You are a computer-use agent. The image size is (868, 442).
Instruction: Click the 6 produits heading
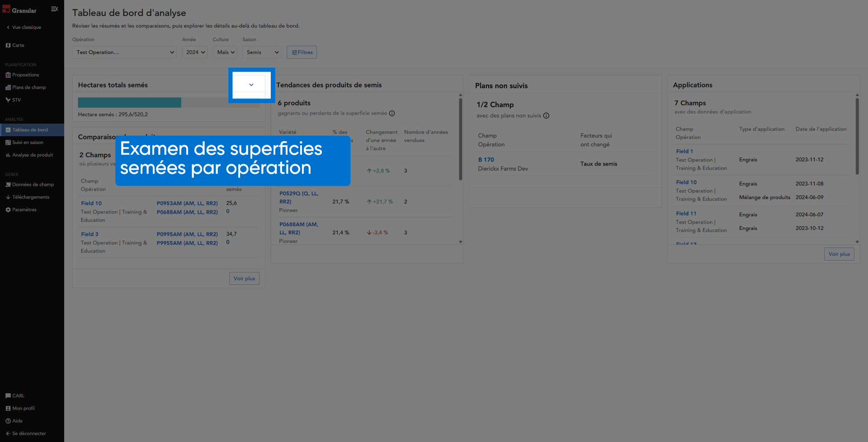294,104
